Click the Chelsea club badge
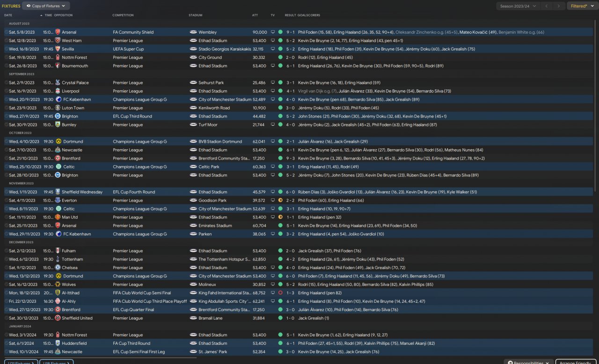 58,268
